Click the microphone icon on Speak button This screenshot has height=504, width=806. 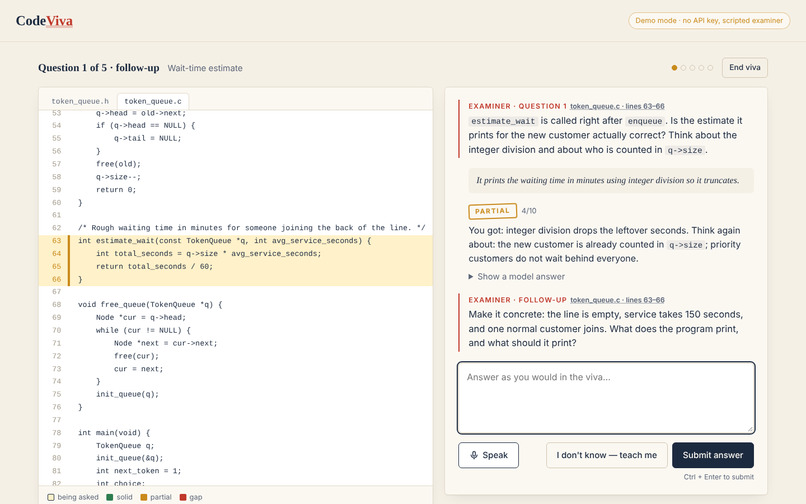[x=474, y=455]
